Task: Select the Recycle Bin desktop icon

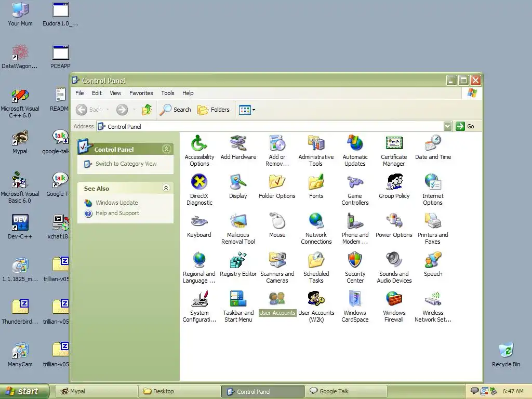Action: pos(506,355)
